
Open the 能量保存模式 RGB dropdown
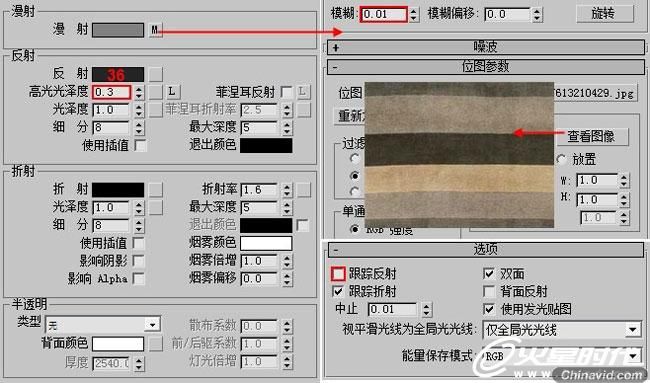point(562,356)
